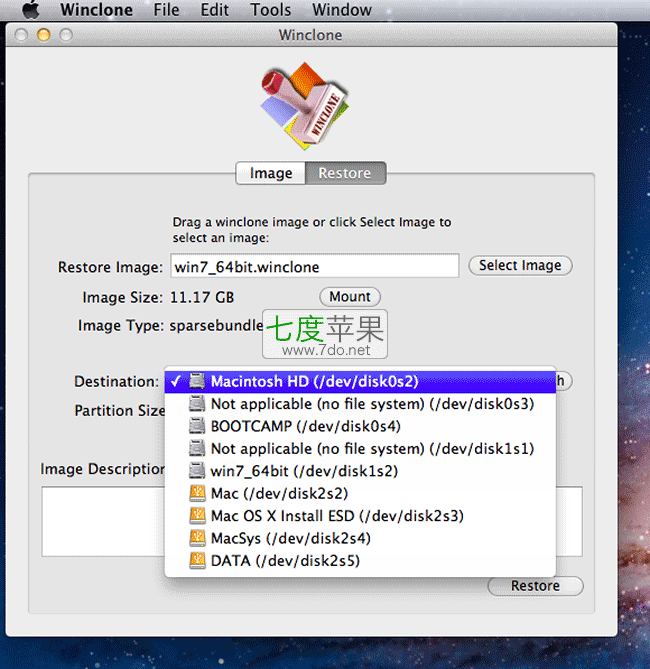Click the Destination label
The width and height of the screenshot is (650, 669).
tap(117, 381)
